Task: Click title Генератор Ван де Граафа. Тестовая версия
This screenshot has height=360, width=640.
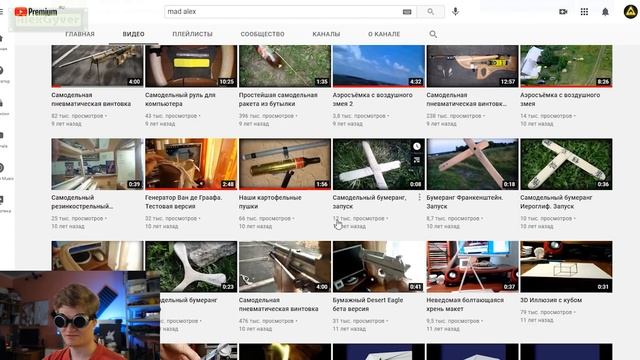Action: [184, 202]
